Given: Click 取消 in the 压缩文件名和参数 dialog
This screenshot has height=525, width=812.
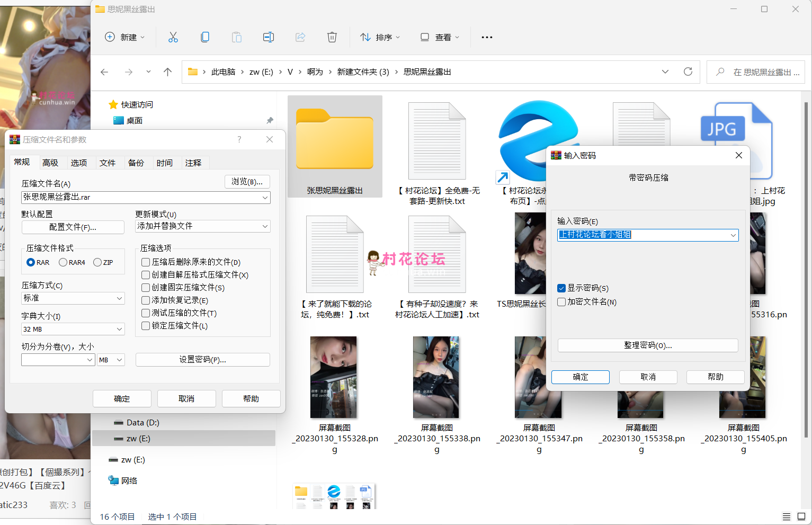Looking at the screenshot, I should pos(186,399).
